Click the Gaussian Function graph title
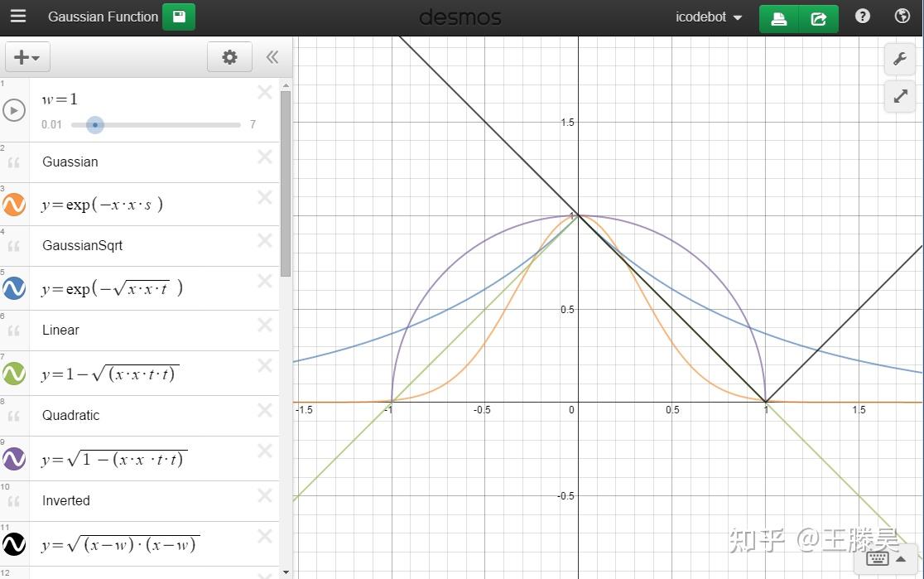 coord(103,17)
